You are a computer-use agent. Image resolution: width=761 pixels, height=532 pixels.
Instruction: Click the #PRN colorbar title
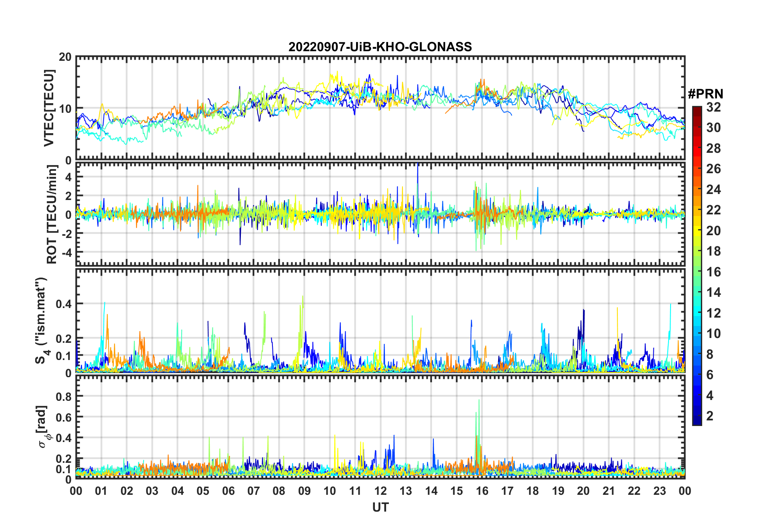[x=705, y=94]
